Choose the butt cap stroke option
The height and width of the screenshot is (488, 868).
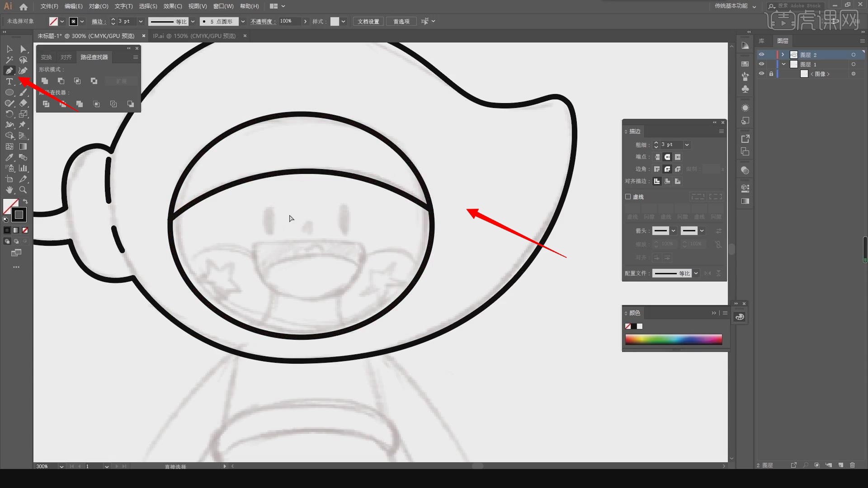[x=657, y=157]
